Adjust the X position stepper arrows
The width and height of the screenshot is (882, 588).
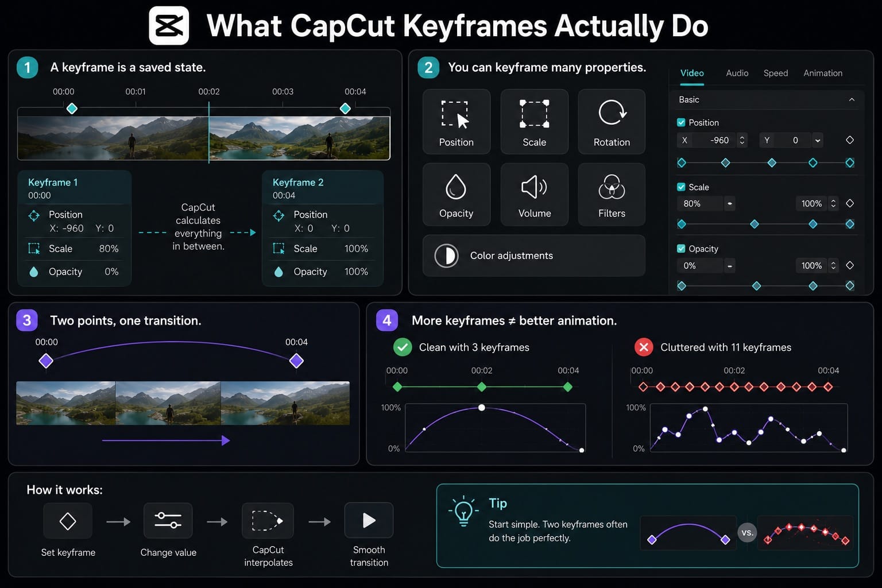tap(742, 140)
